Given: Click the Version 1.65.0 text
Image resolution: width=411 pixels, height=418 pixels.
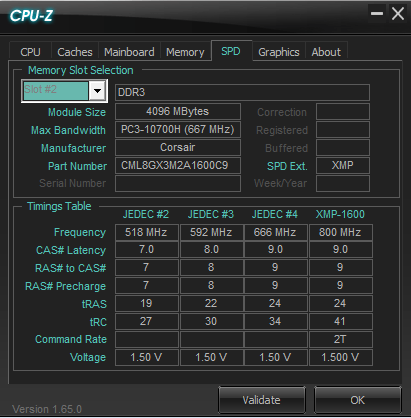Looking at the screenshot, I should coord(47,409).
